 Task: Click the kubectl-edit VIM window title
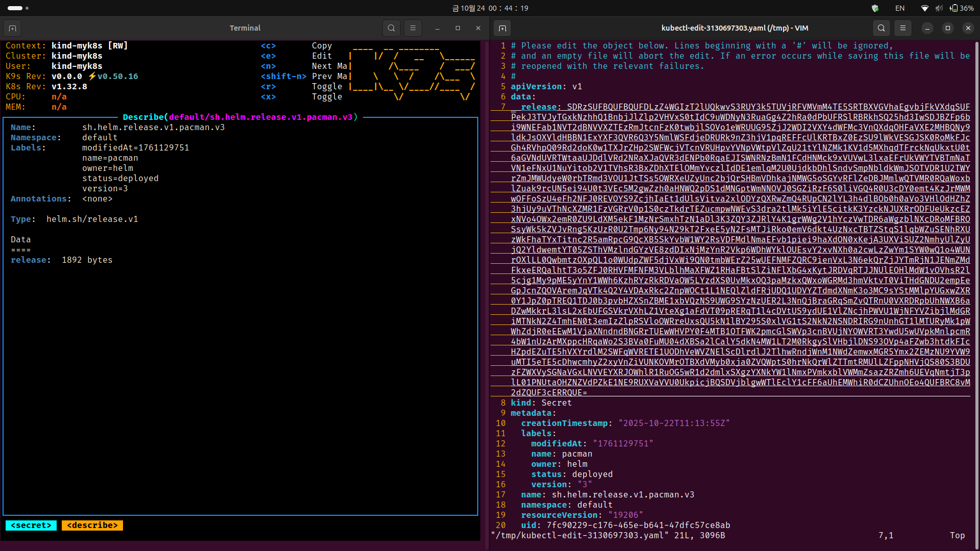click(735, 28)
